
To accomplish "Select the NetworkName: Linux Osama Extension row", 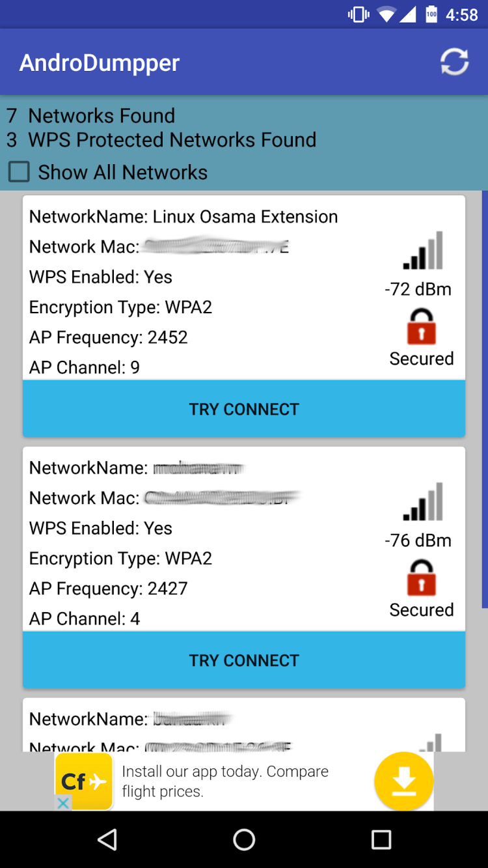I will tap(183, 217).
